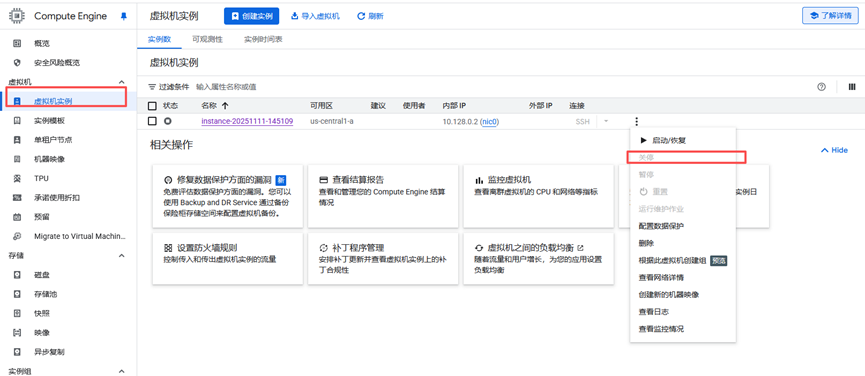Sort by 名称 using the arrow icon
The height and width of the screenshot is (376, 865).
pos(225,105)
